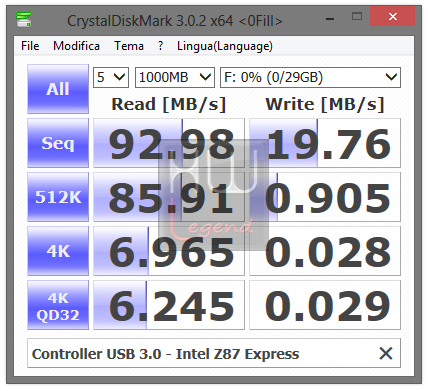This screenshot has height=391, width=428.
Task: Open the Lingua(Language) menu
Action: coord(225,46)
